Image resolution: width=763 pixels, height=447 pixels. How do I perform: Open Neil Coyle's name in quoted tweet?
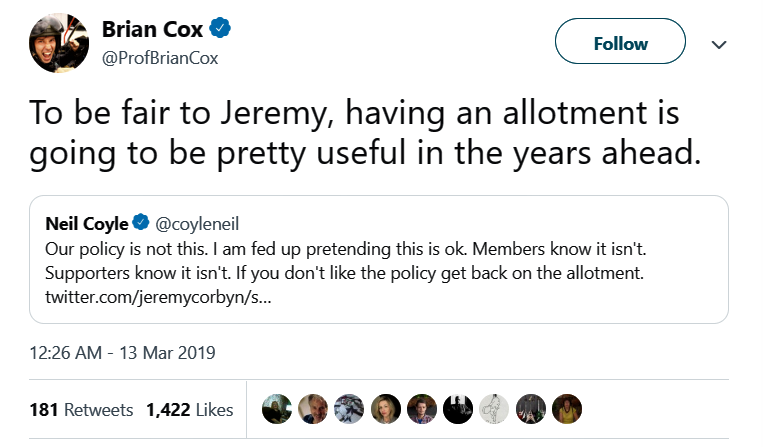88,222
